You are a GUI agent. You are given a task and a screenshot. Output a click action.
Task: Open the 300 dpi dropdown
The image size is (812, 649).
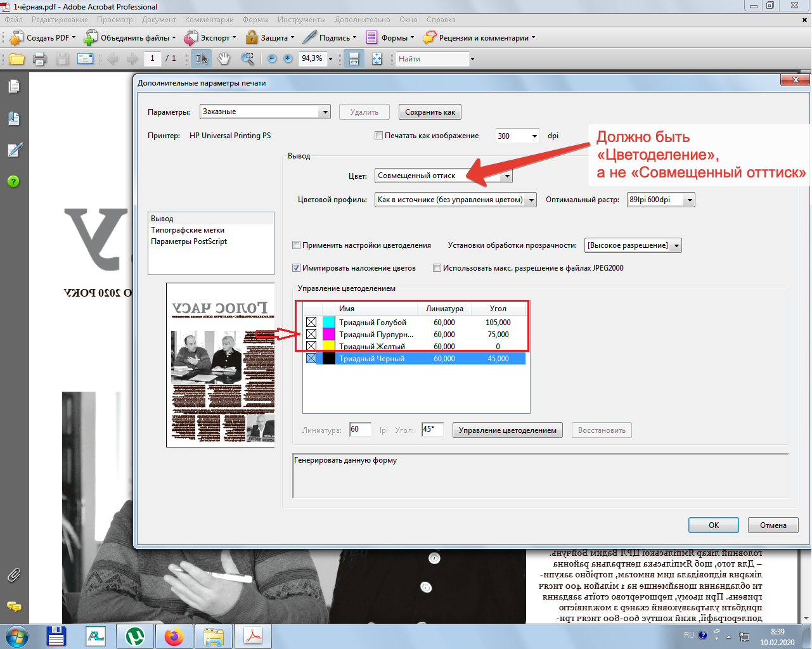518,136
